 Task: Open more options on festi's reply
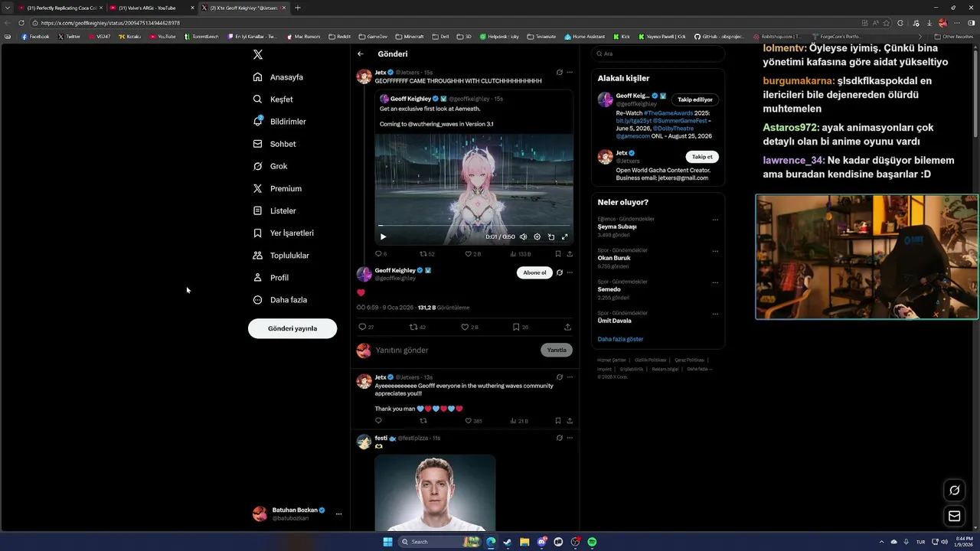click(570, 438)
